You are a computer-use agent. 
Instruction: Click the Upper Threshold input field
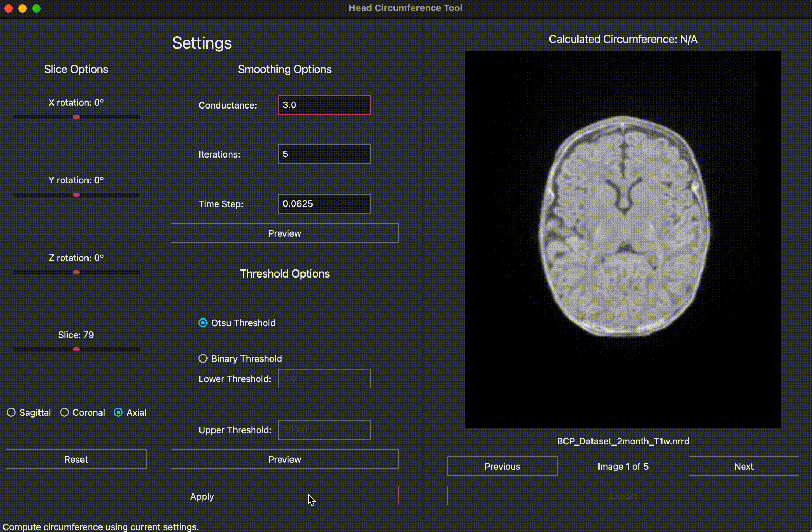[324, 429]
